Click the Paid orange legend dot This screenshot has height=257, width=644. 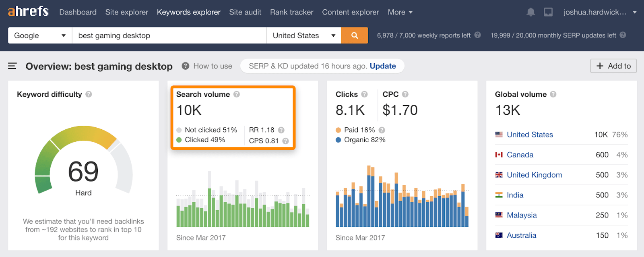pos(339,130)
